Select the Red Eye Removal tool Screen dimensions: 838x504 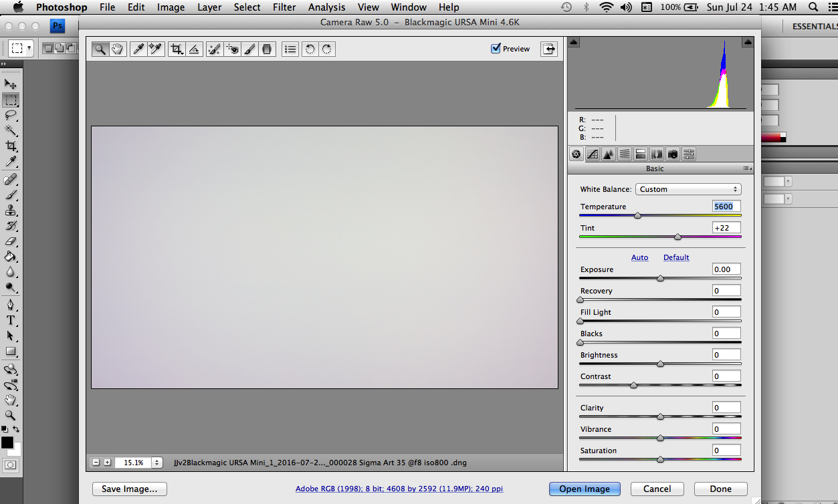(x=232, y=49)
